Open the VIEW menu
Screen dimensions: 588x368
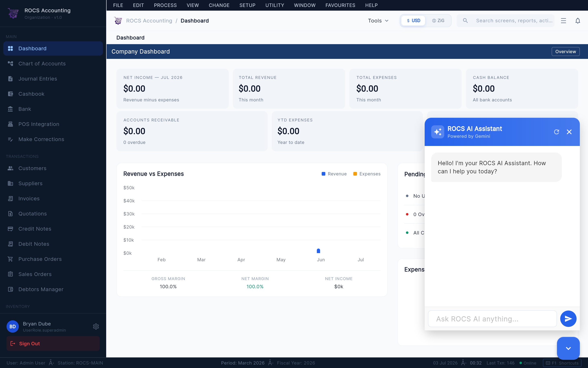(x=193, y=5)
